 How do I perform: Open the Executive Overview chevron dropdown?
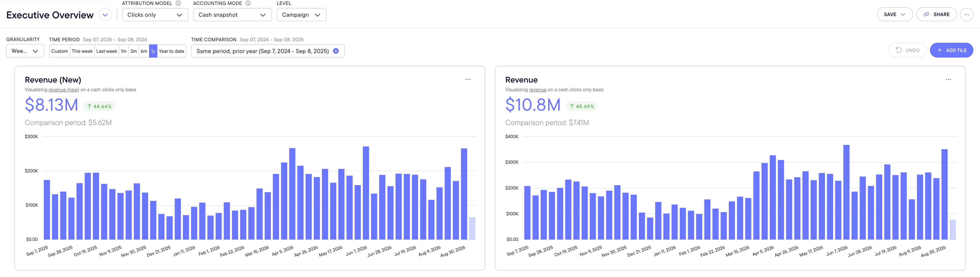[105, 15]
